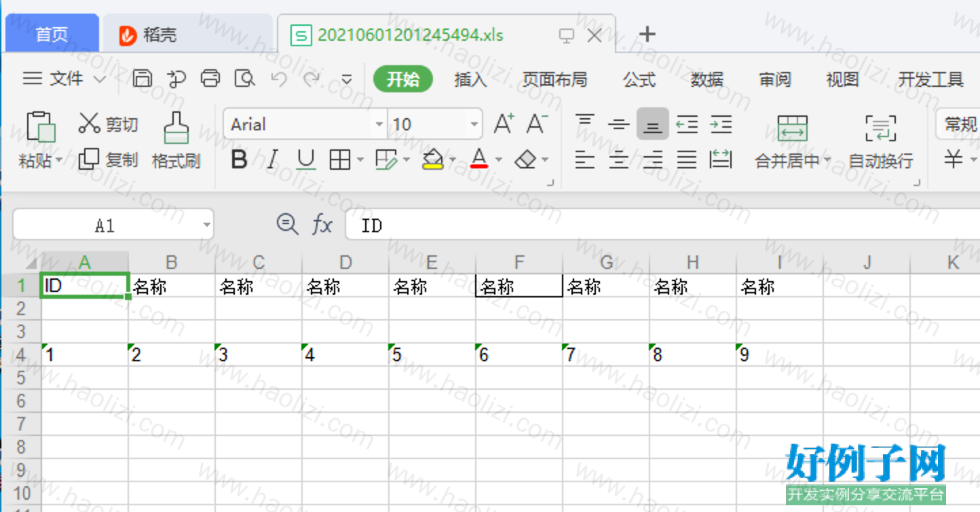Click the formula bar containing ID
Viewport: 980px width, 512px height.
(x=662, y=225)
